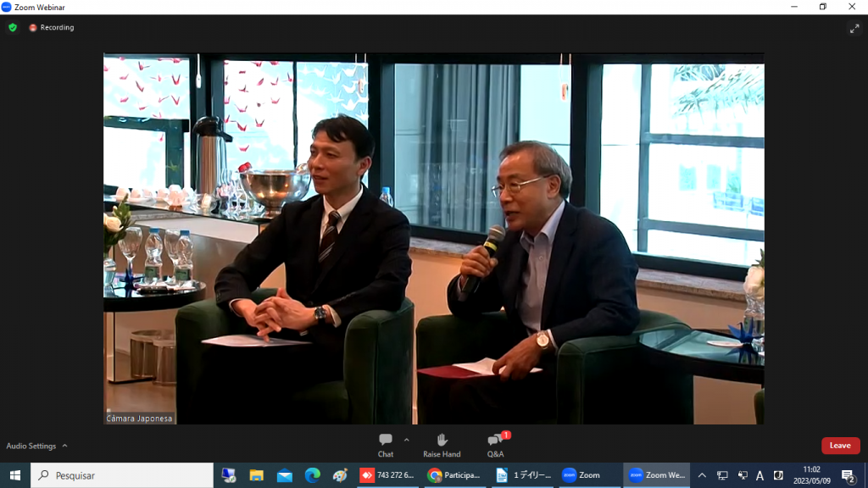Leave the webinar
This screenshot has height=488, width=868.
(x=840, y=446)
